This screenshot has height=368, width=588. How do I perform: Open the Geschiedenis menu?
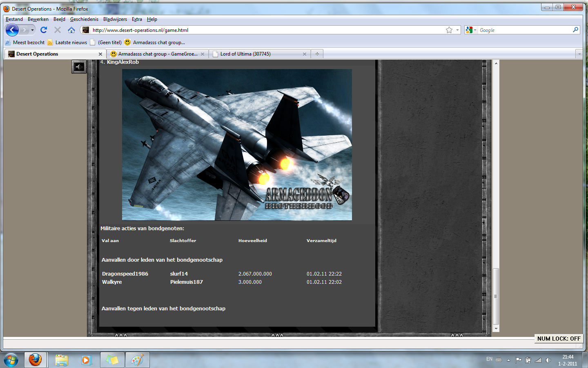coord(84,19)
